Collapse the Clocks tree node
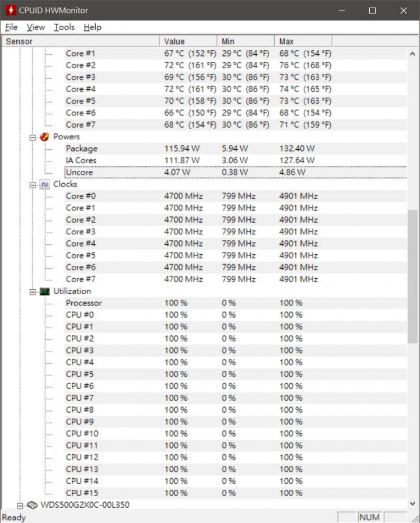 point(32,185)
